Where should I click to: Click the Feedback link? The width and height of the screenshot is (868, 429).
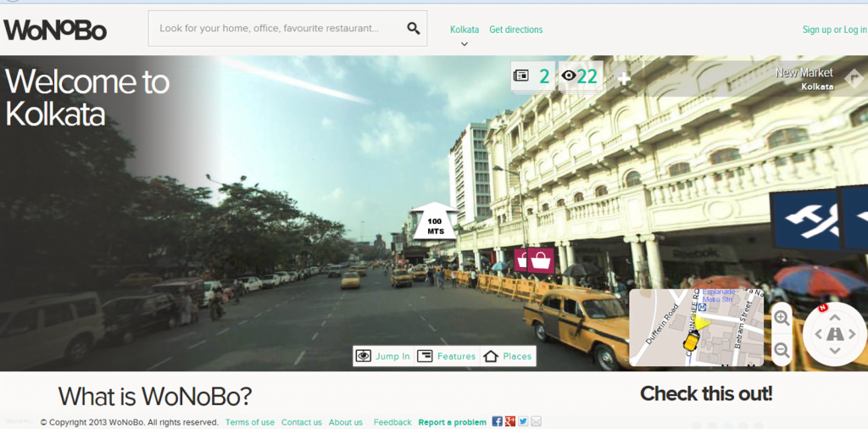coord(392,422)
